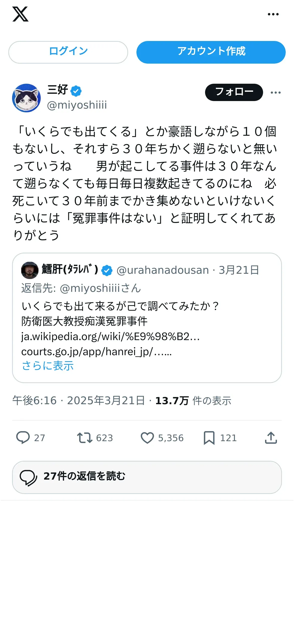Click the quoted tweet author avatar

pos(30,270)
